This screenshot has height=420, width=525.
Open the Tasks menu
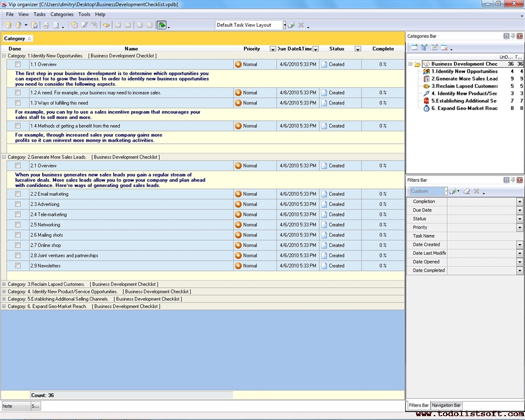[39, 14]
